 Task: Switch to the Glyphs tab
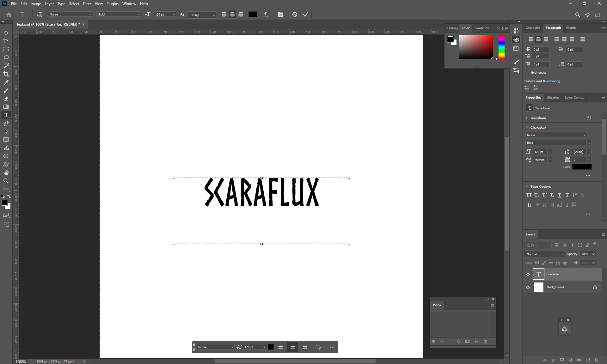(571, 28)
